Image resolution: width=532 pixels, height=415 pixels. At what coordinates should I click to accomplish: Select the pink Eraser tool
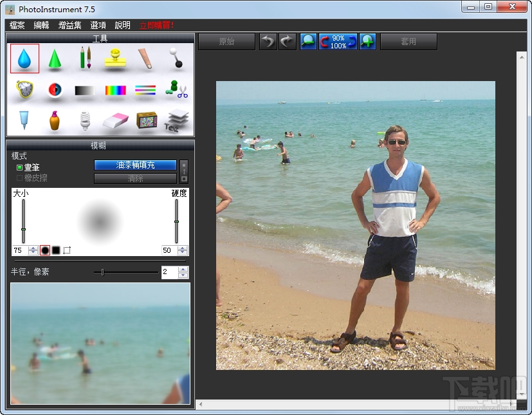[x=116, y=120]
